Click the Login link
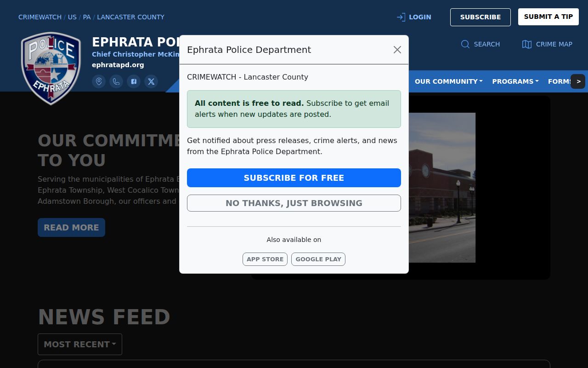The height and width of the screenshot is (368, 588). point(414,17)
